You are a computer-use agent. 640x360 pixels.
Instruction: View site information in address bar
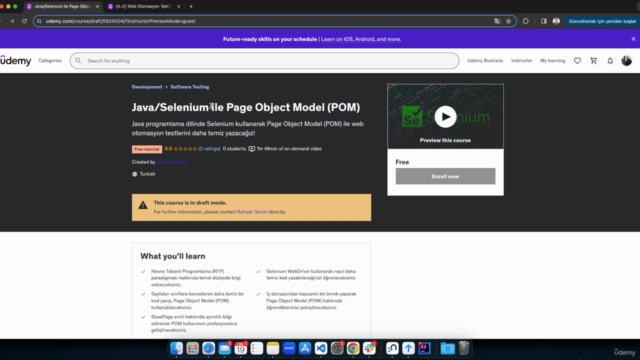[x=39, y=21]
